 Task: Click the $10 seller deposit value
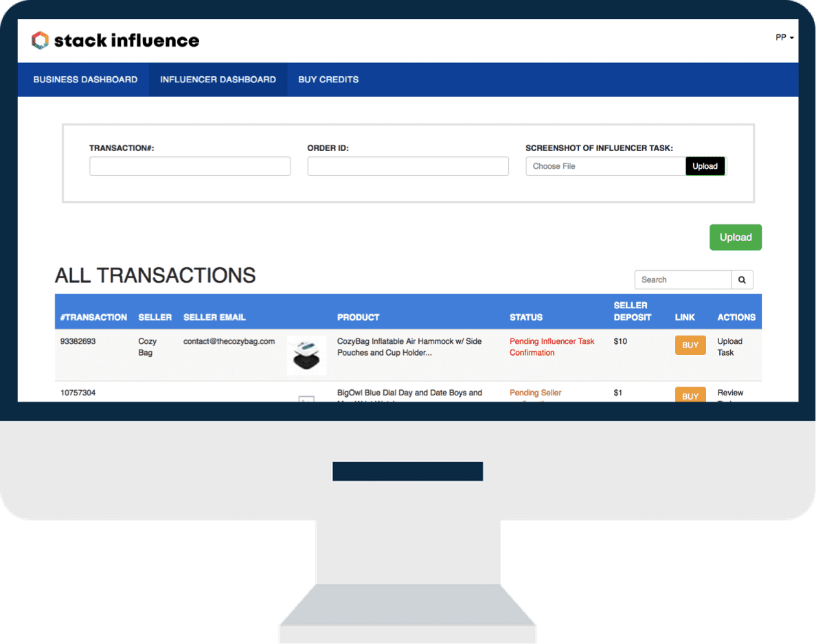(x=620, y=341)
